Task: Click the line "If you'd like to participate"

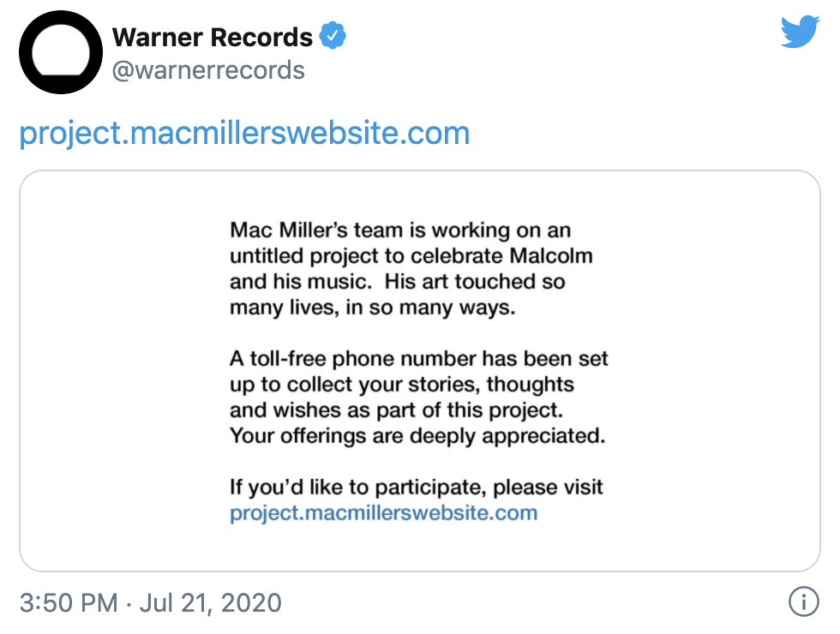Action: (x=416, y=487)
